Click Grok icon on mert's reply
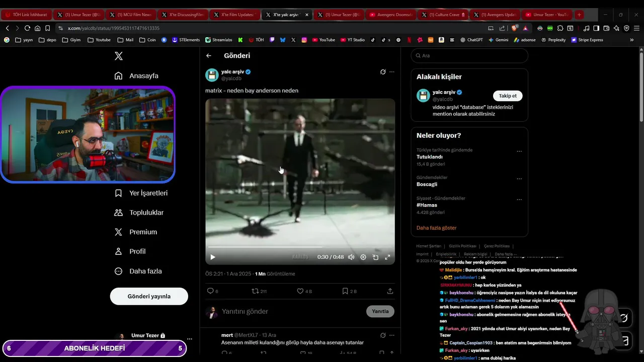The width and height of the screenshot is (644, 362). (383, 335)
